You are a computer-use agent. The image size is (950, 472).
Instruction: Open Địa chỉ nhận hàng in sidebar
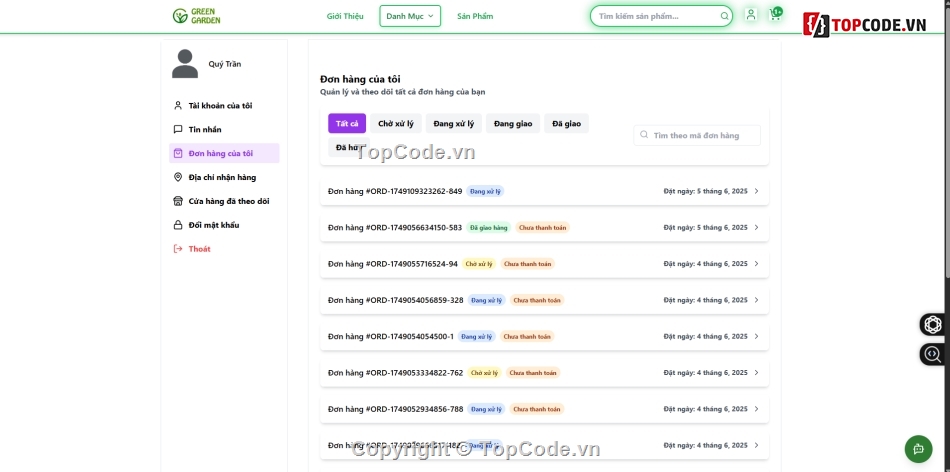pyautogui.click(x=224, y=177)
